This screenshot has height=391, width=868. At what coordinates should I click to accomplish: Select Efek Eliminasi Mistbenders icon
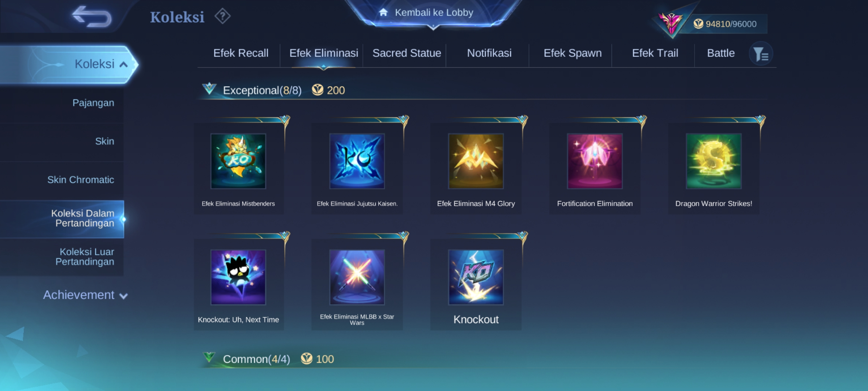pos(238,161)
